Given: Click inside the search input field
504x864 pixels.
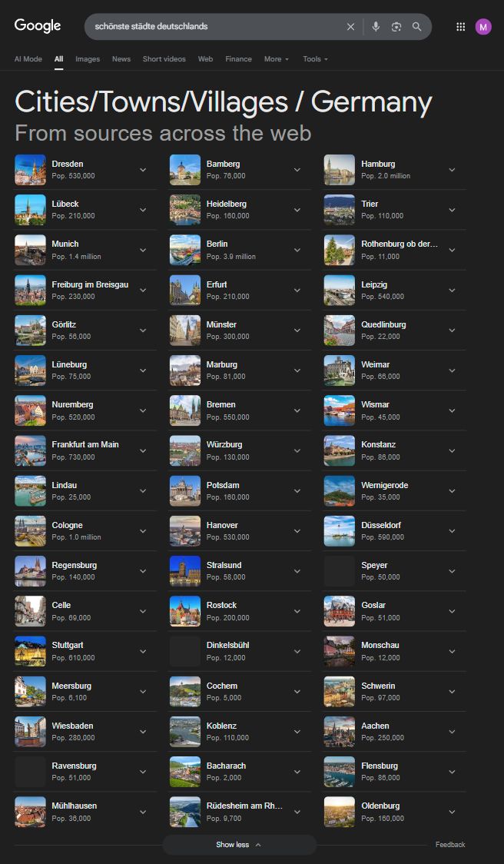Looking at the screenshot, I should (x=215, y=27).
